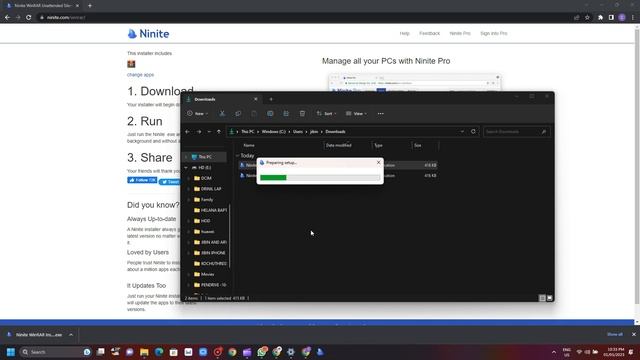
Task: Go forward in File Explorer
Action: 199,132
